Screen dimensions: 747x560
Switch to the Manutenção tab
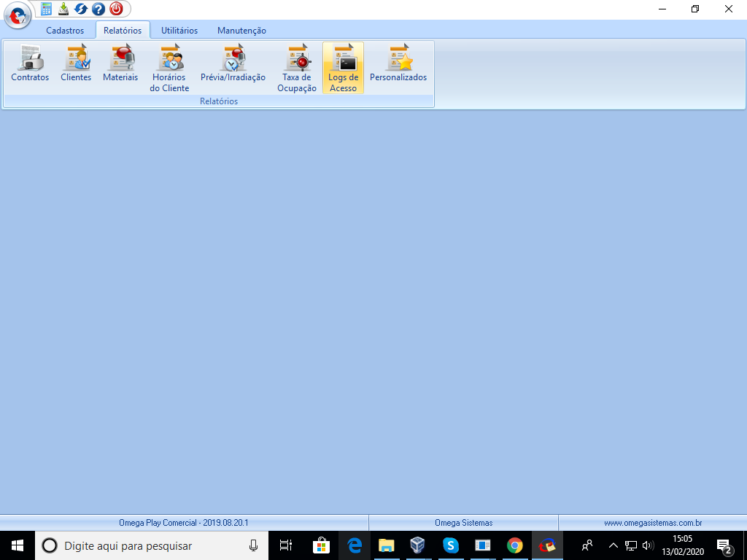(x=241, y=31)
